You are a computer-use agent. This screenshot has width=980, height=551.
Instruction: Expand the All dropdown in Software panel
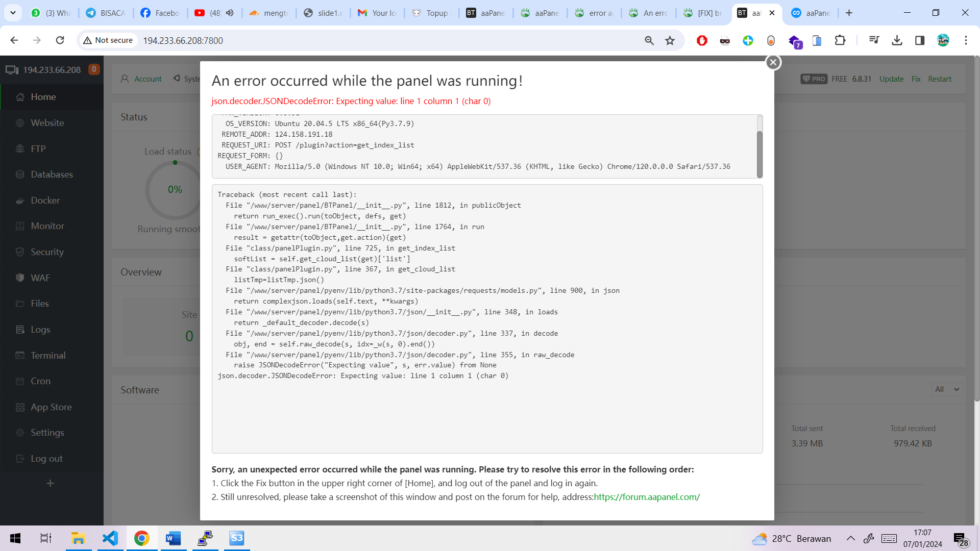[947, 389]
